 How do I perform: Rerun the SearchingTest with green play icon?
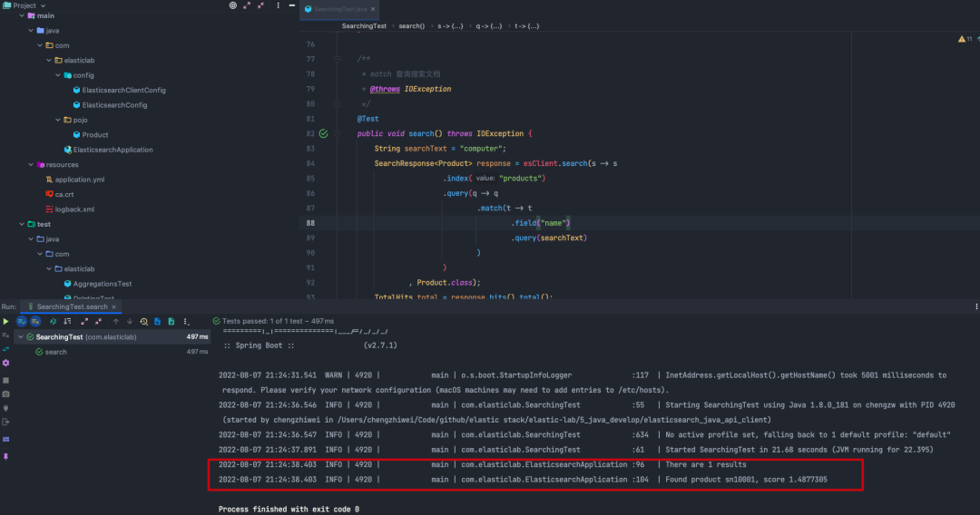coord(6,322)
